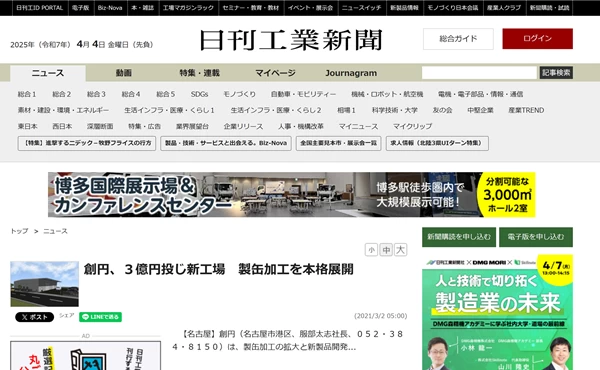This screenshot has height=370, width=600.
Task: Open 生活インフラ・医療・くらし１ link
Action: click(x=169, y=110)
